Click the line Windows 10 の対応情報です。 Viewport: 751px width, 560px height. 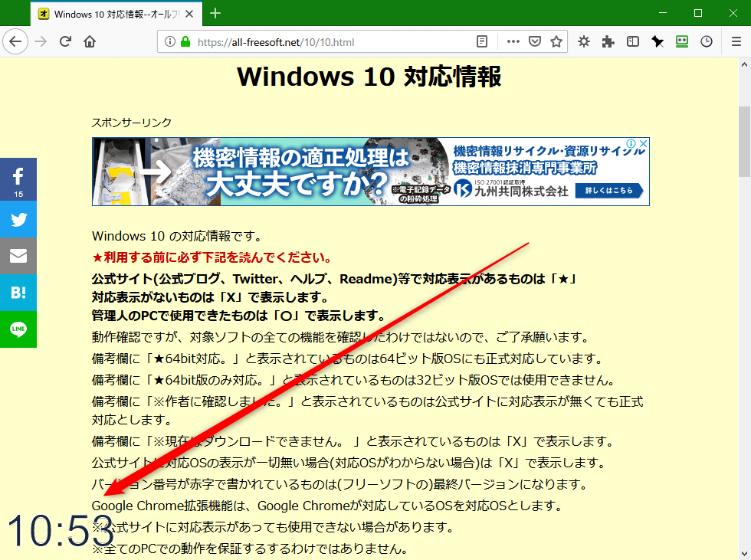tap(177, 236)
